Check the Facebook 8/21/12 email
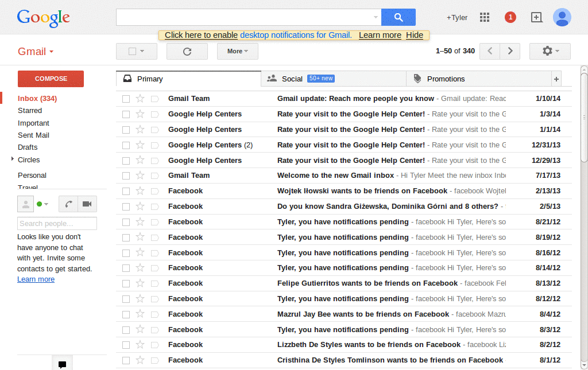The image size is (588, 370). 126,222
